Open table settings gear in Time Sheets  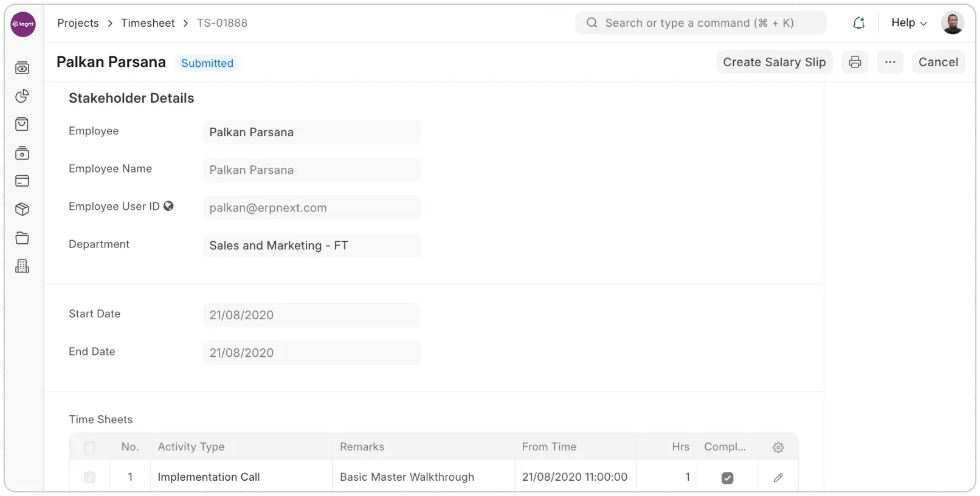pyautogui.click(x=778, y=447)
